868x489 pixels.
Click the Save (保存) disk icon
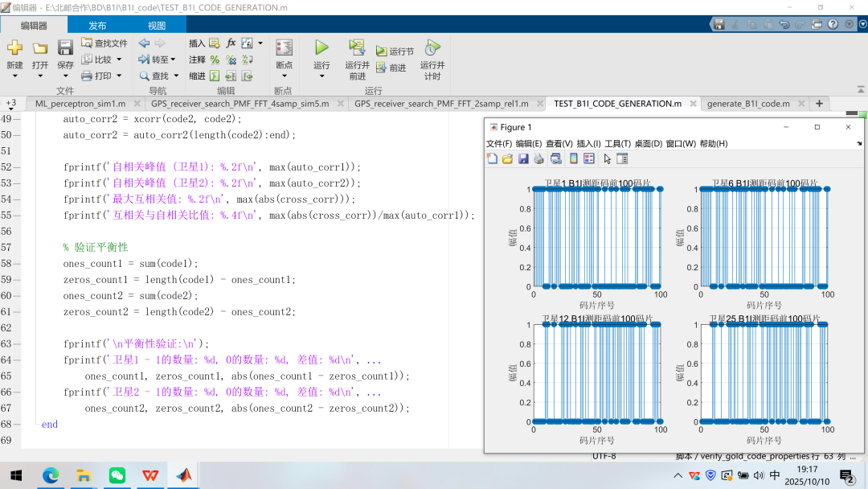click(65, 48)
